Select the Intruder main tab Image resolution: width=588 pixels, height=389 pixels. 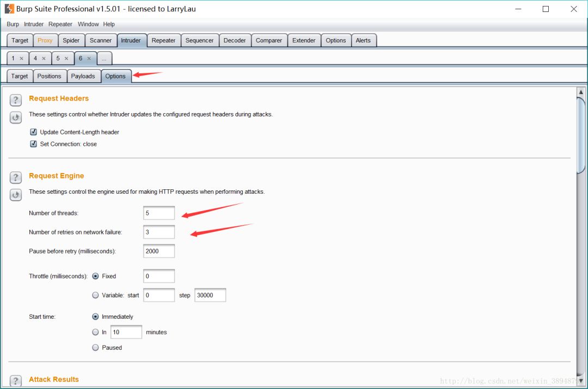point(131,40)
